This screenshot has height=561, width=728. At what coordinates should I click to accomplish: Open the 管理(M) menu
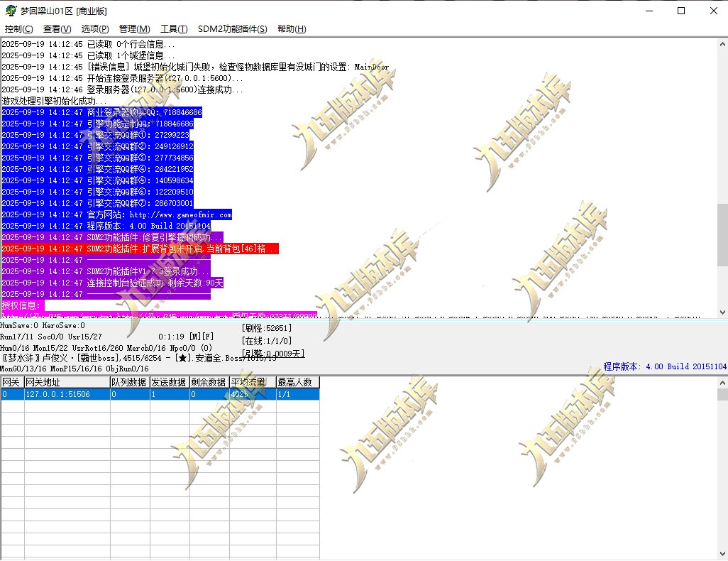tap(135, 29)
